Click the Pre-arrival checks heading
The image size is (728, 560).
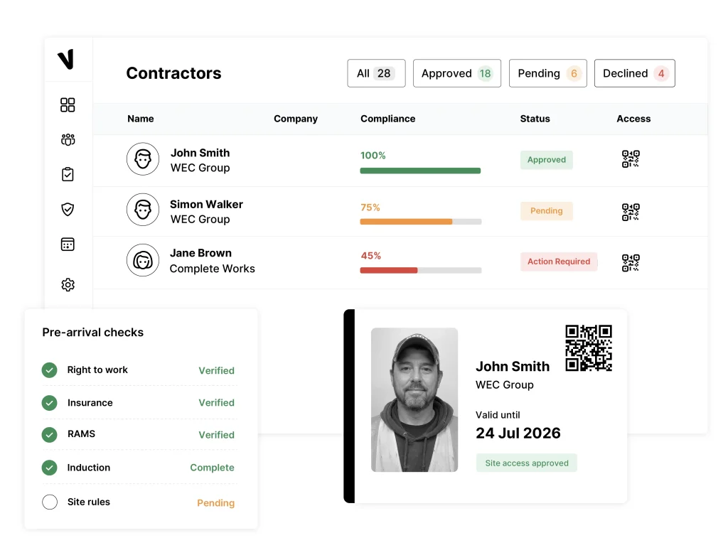tap(93, 332)
